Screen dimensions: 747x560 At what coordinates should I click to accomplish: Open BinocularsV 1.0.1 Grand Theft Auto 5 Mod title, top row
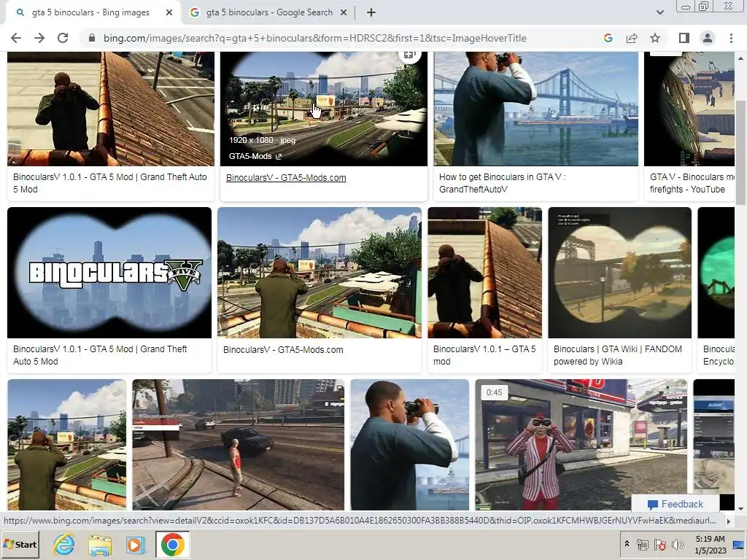click(110, 183)
